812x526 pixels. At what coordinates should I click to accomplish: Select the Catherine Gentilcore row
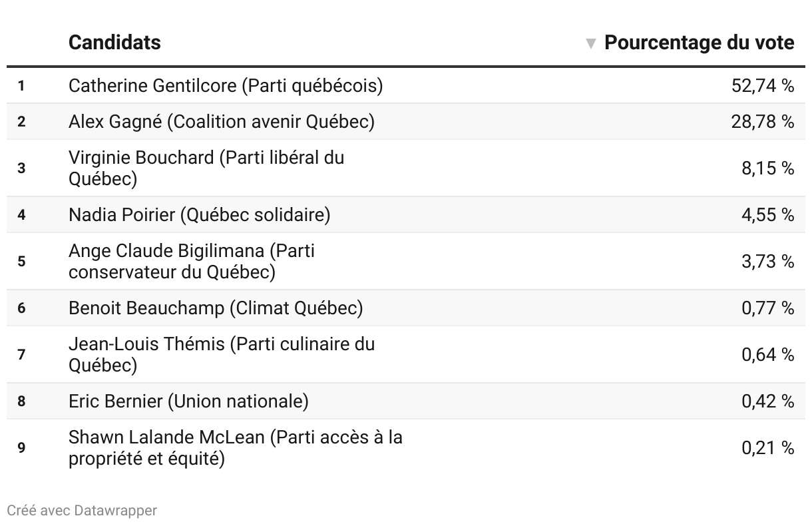click(406, 85)
